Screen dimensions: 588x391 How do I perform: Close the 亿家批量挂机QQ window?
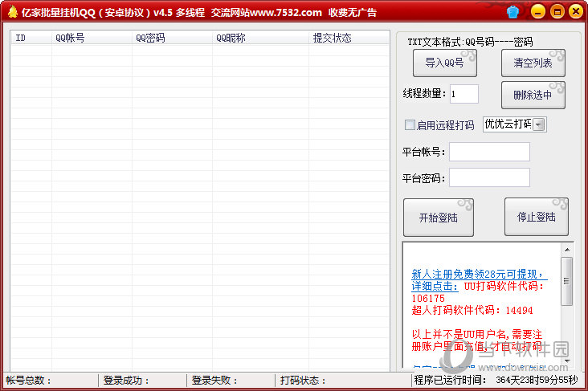(x=576, y=11)
